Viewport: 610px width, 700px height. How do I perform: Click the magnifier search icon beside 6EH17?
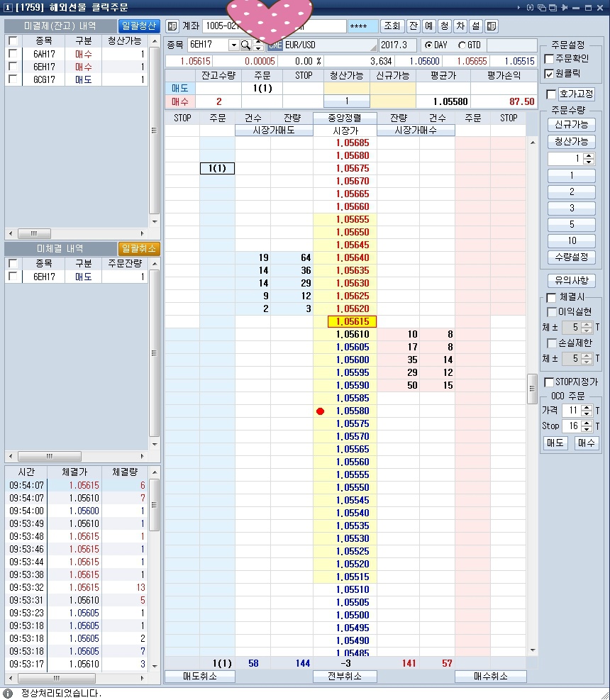(246, 45)
